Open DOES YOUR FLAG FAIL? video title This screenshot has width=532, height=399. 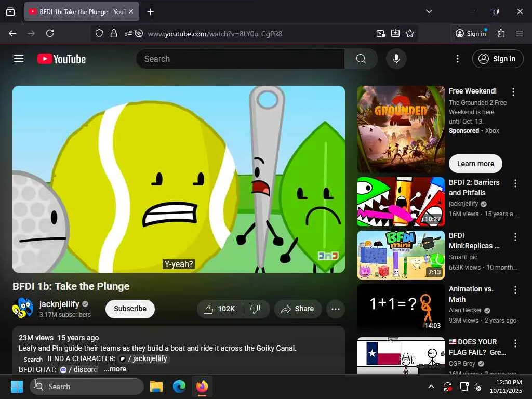pos(477,347)
